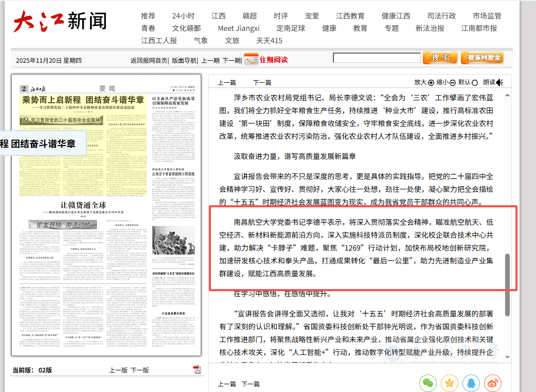The image size is (536, 392).
Task: Click 下一篇 link above the article
Action: point(262,82)
